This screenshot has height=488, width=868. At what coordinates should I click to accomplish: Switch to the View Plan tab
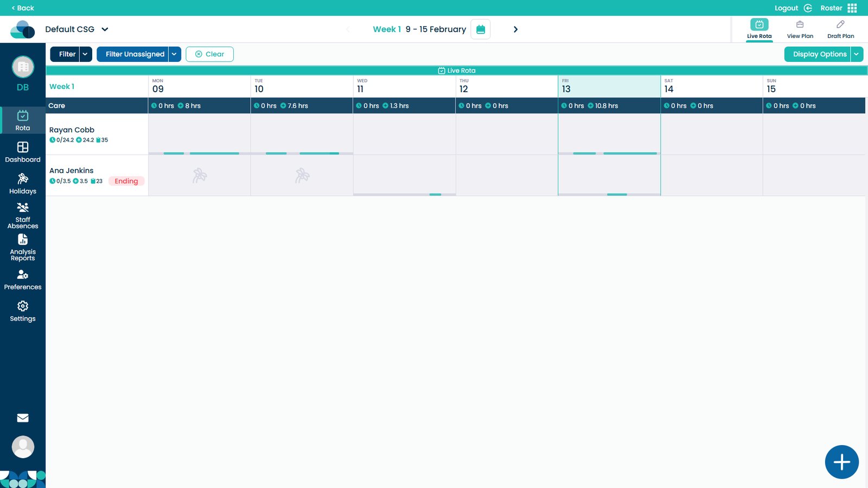click(x=800, y=29)
